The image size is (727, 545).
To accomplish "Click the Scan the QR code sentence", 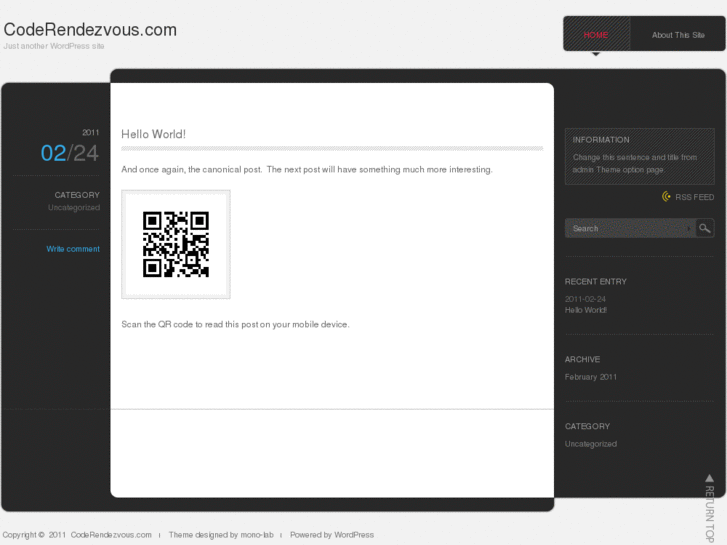I will tap(236, 324).
